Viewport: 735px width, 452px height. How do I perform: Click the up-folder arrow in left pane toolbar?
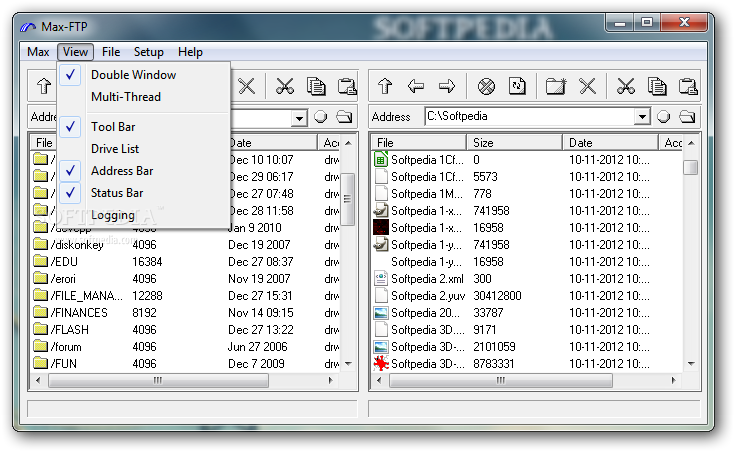[44, 86]
